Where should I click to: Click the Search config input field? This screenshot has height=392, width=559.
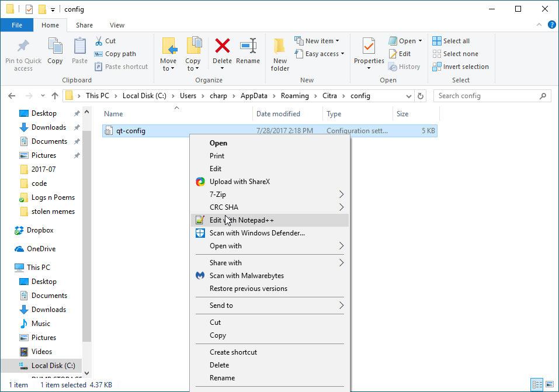[x=488, y=96]
